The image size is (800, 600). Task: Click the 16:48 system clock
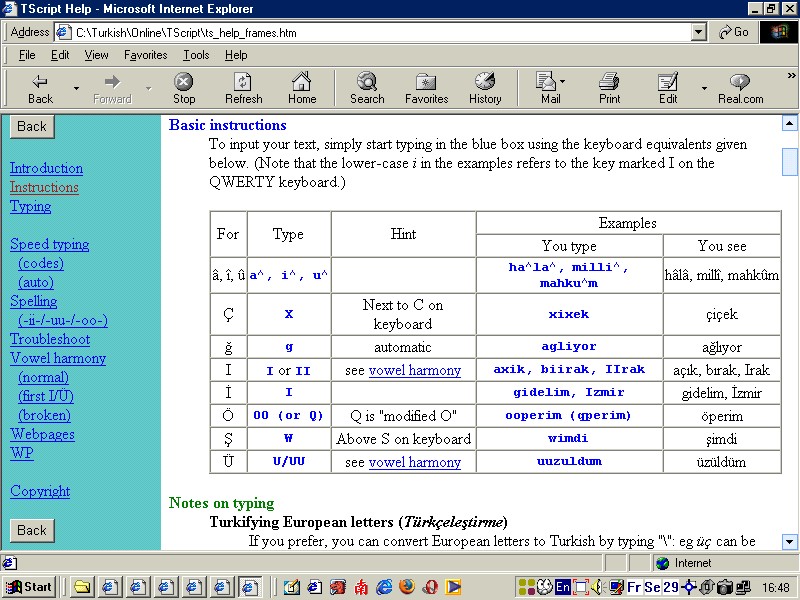pyautogui.click(x=776, y=588)
